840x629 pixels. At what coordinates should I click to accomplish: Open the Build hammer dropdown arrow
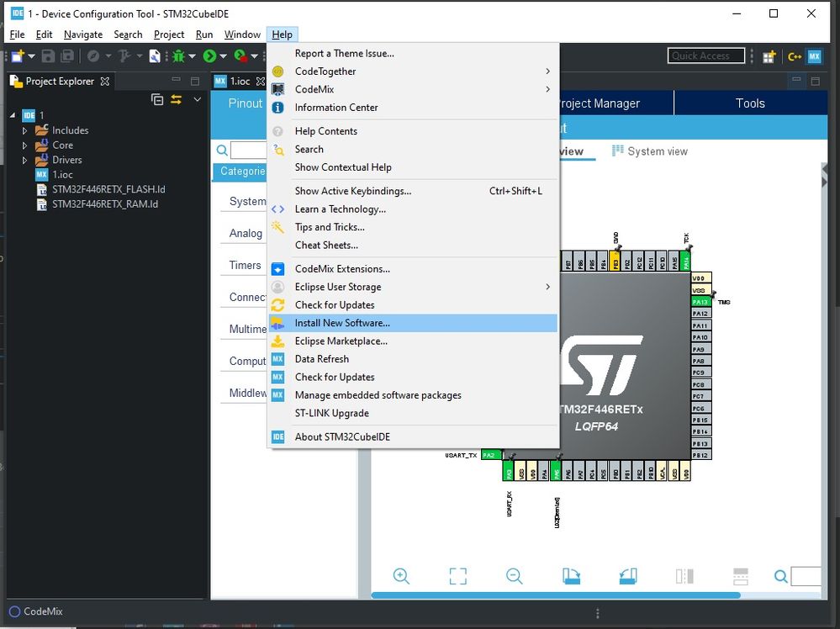pyautogui.click(x=140, y=56)
